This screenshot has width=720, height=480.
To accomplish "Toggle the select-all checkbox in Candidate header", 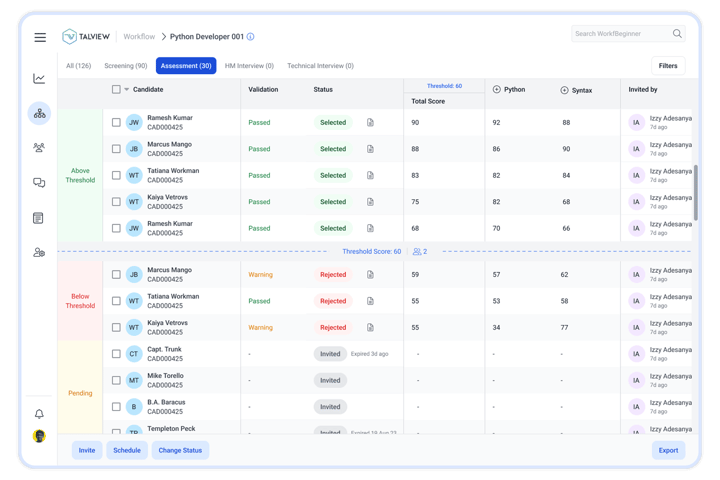I will [117, 89].
